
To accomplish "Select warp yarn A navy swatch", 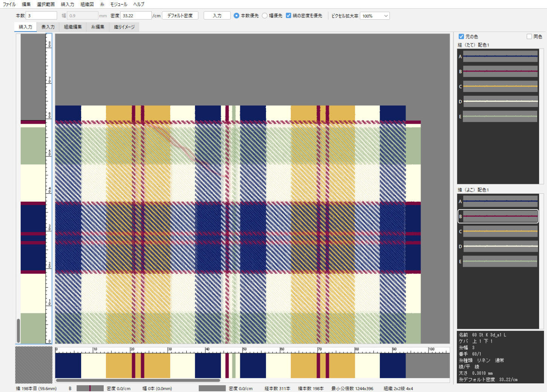I will tap(500, 57).
